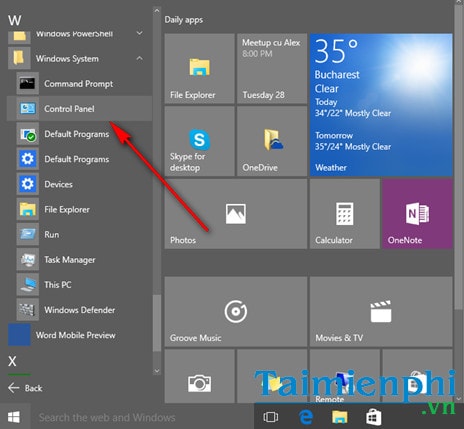Collapse the Windows System folder chevron
The width and height of the screenshot is (464, 429).
click(x=140, y=59)
